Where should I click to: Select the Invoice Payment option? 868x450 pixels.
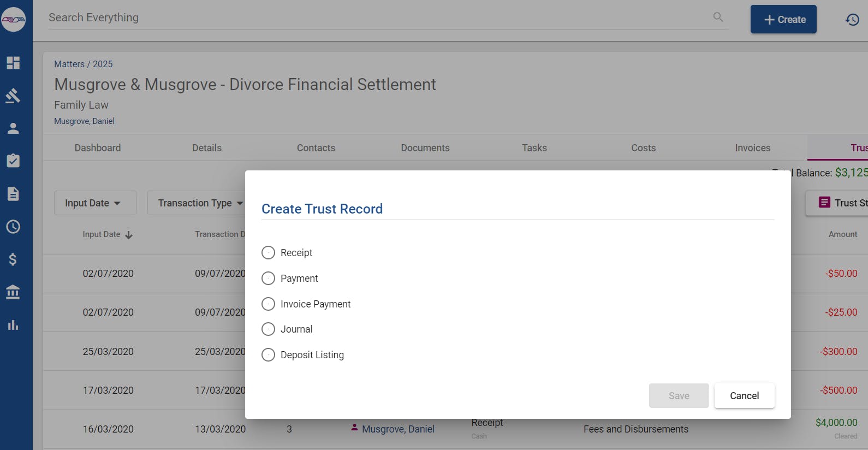268,304
